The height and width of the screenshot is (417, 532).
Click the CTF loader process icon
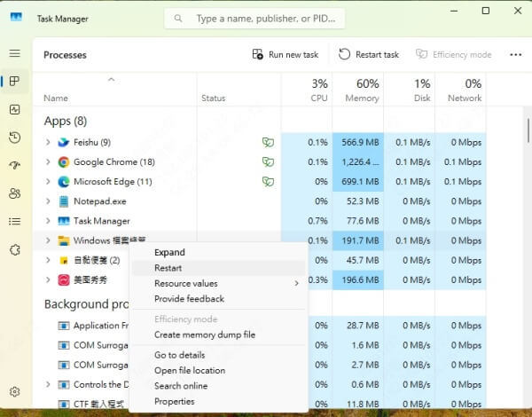64,404
